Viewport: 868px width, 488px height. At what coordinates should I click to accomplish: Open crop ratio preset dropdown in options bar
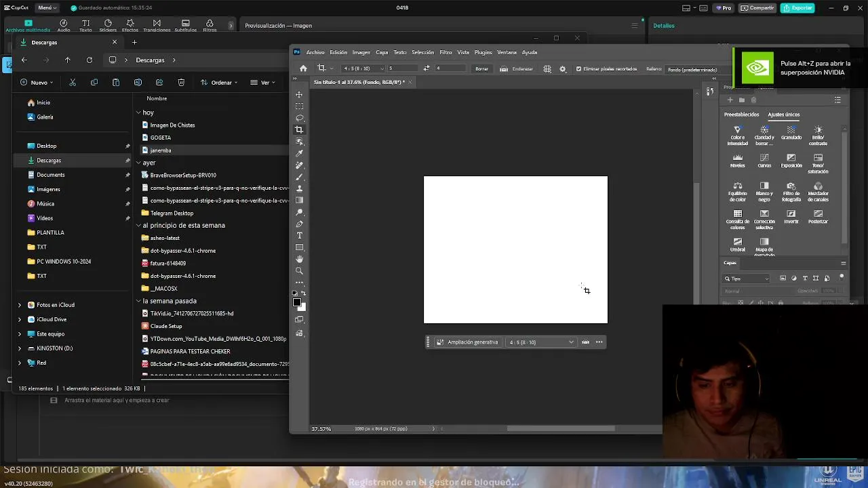pyautogui.click(x=363, y=68)
